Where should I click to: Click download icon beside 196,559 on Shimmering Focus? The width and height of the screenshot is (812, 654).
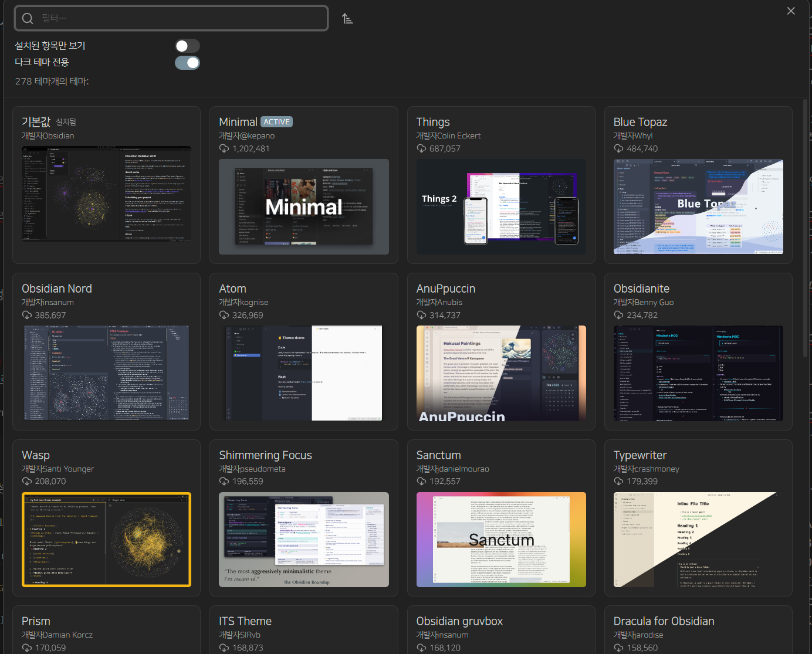tap(224, 481)
